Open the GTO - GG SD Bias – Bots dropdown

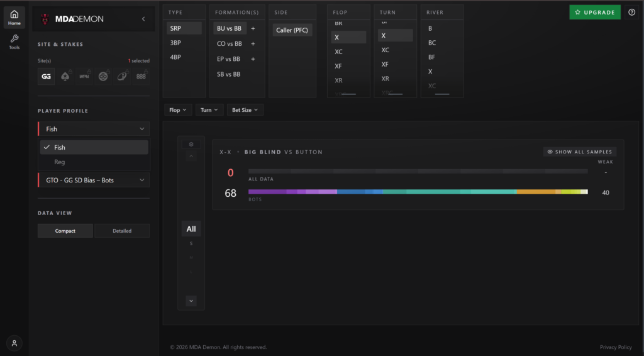click(94, 181)
